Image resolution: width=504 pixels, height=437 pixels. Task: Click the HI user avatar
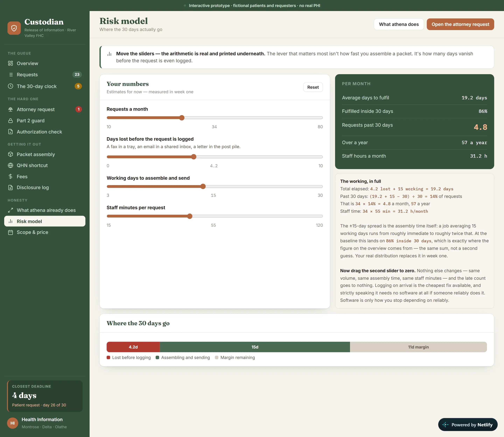point(13,423)
